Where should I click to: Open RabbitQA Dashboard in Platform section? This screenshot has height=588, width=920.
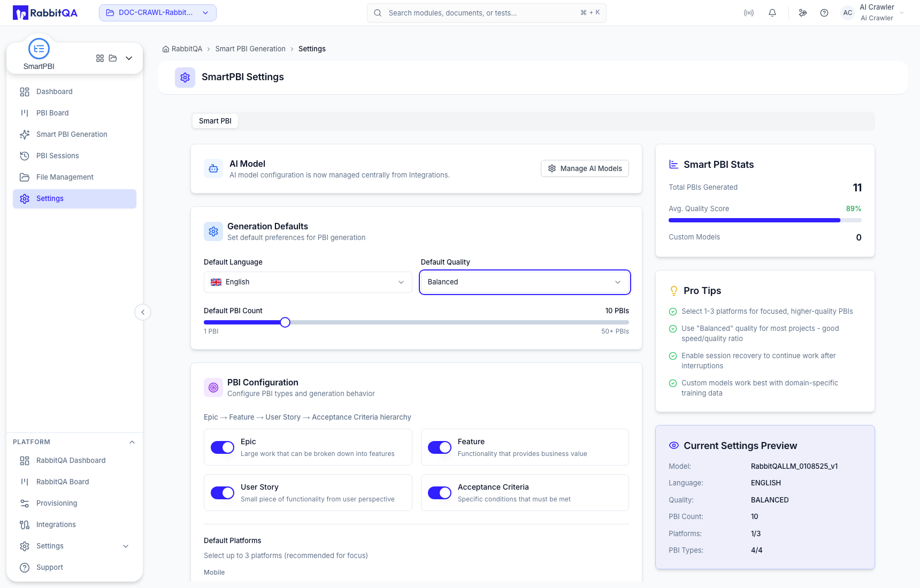[x=74, y=461]
